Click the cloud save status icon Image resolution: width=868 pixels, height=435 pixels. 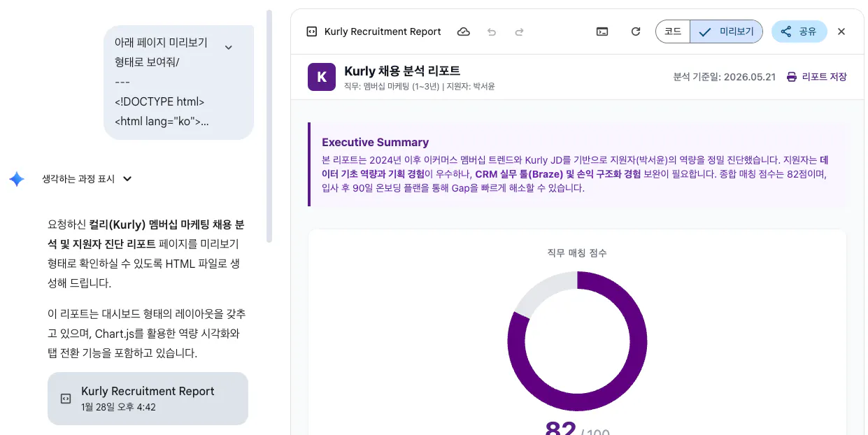point(464,31)
